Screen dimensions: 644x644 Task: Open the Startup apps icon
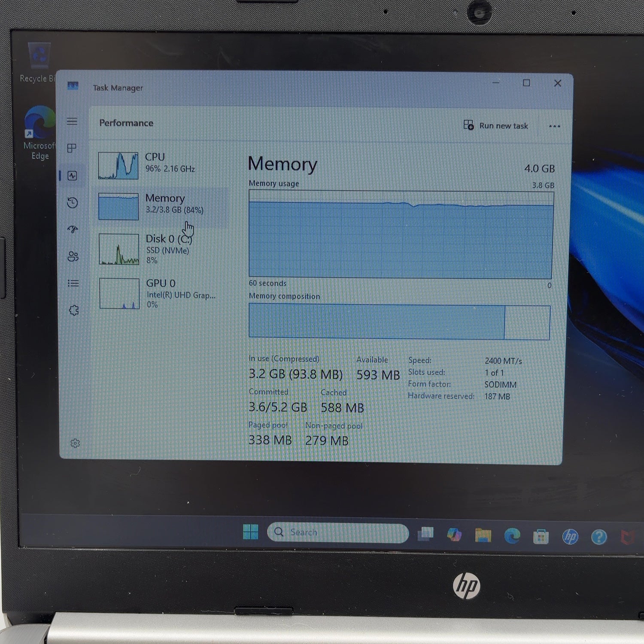point(73,229)
